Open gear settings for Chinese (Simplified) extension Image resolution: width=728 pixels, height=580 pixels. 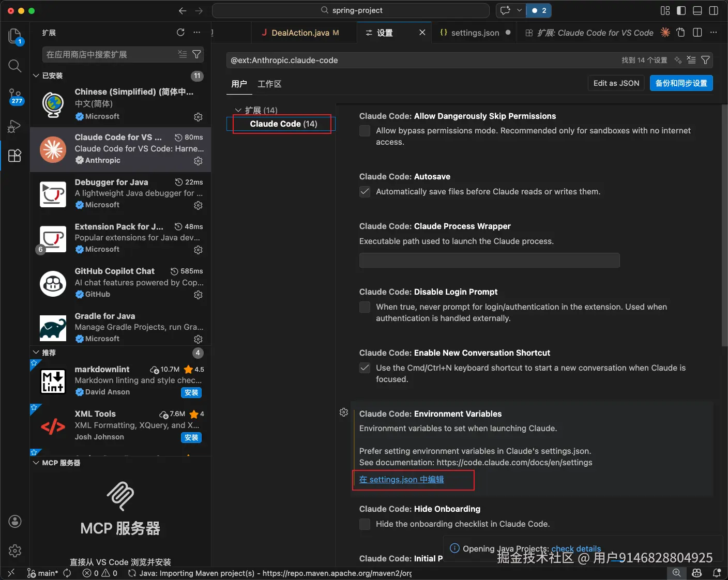(x=198, y=117)
